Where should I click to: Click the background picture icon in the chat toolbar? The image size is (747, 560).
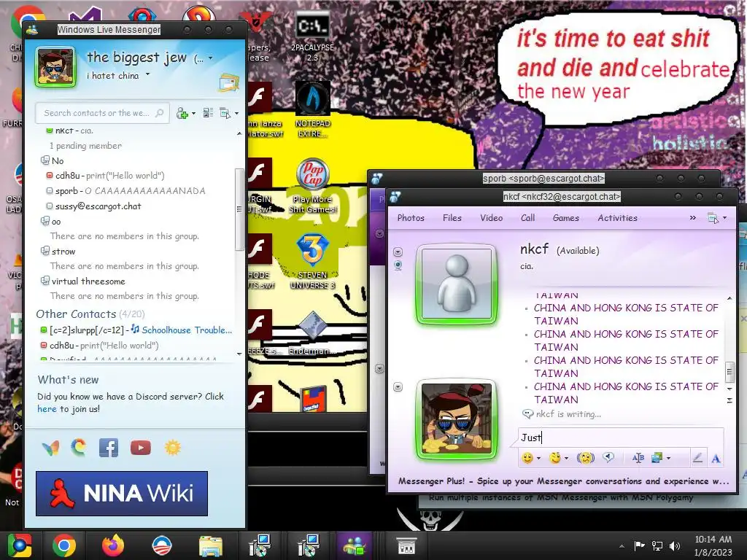657,458
